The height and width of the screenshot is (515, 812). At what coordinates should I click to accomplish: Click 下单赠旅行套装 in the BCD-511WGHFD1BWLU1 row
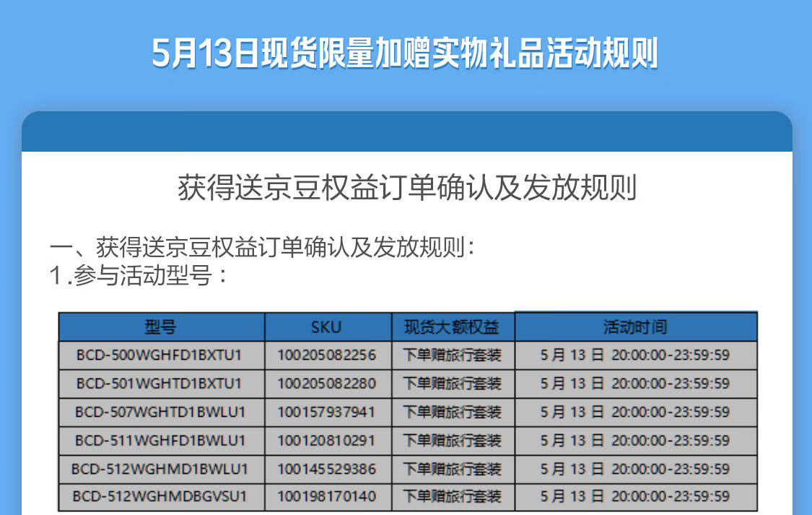(453, 441)
